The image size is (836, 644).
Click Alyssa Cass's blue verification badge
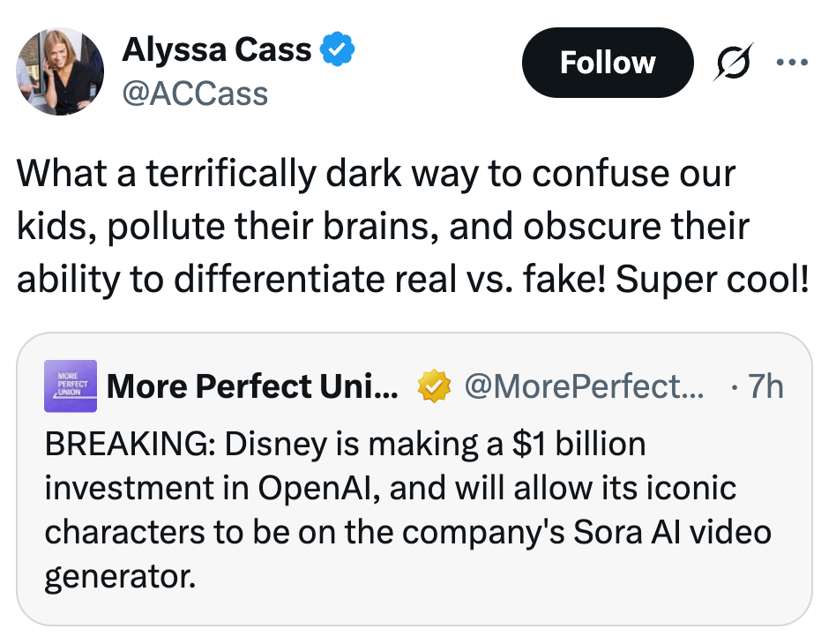[335, 49]
